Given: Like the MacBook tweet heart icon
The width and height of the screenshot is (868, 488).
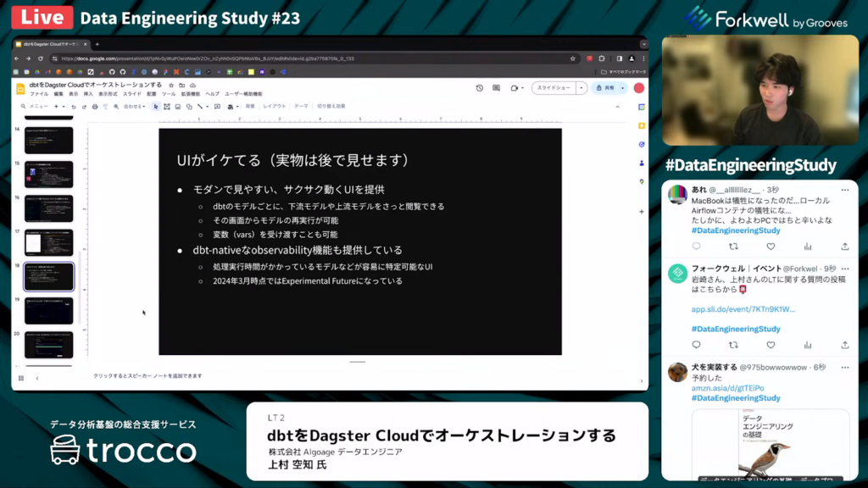Looking at the screenshot, I should point(771,247).
